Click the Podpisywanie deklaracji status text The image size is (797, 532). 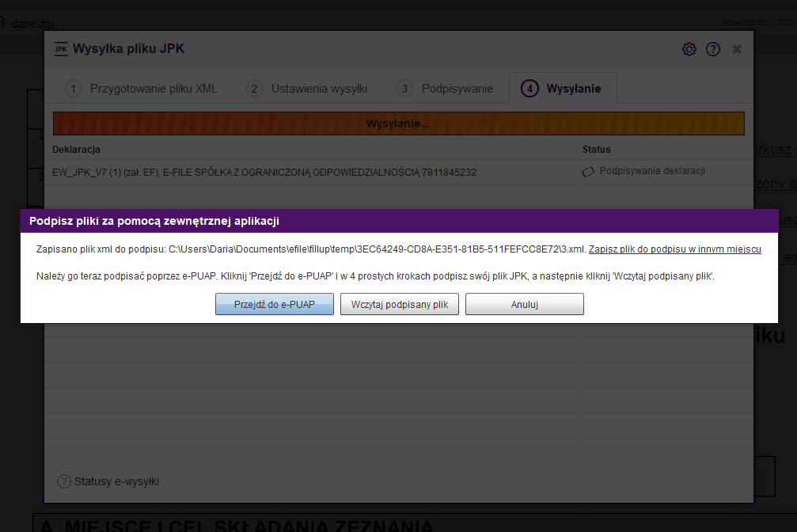[652, 171]
